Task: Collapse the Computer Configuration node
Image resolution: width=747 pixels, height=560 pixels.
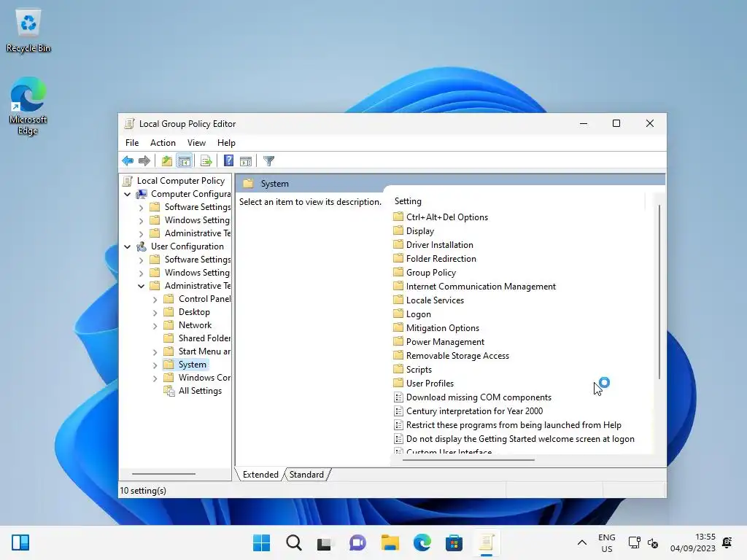Action: (x=127, y=194)
